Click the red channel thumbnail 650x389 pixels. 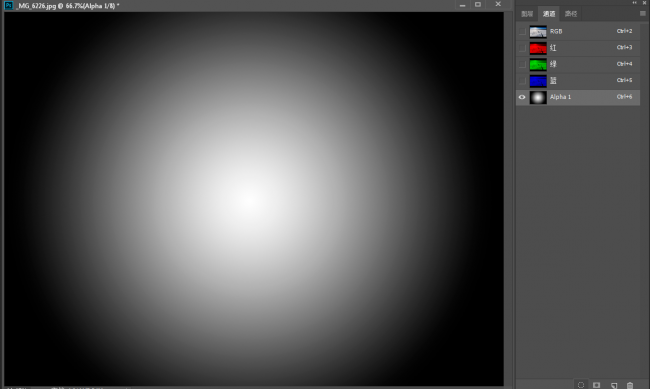[x=538, y=48]
